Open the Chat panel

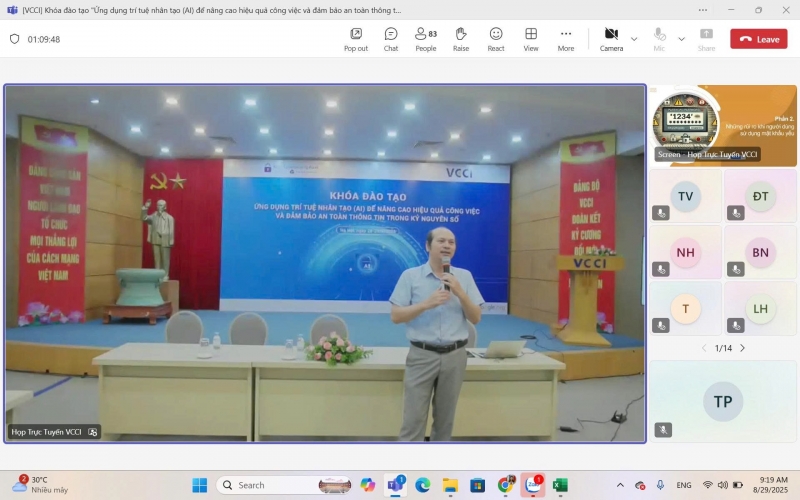pyautogui.click(x=391, y=38)
